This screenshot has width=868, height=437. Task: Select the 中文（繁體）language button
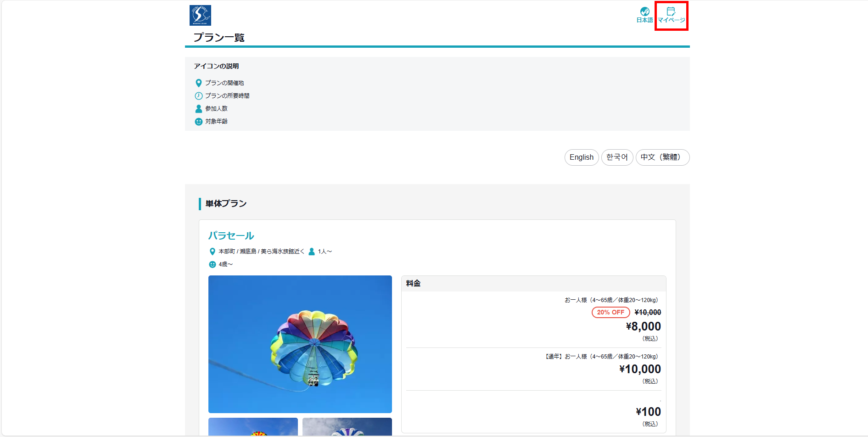(x=662, y=157)
